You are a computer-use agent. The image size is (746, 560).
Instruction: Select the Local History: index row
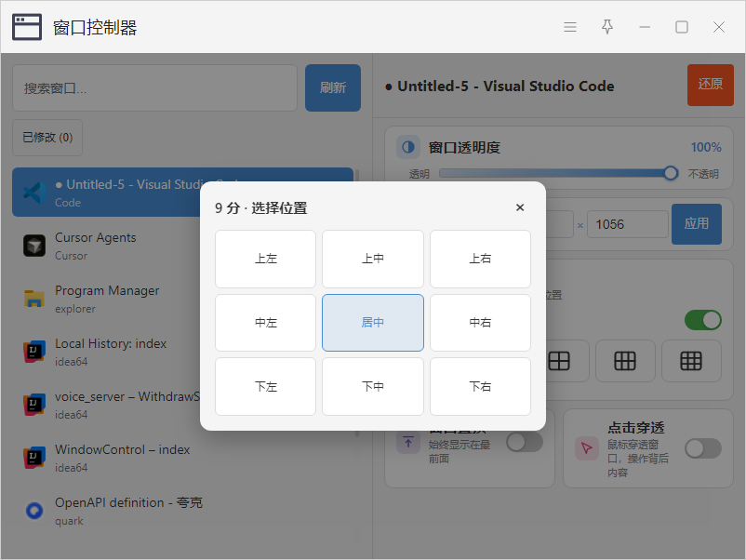[182, 352]
